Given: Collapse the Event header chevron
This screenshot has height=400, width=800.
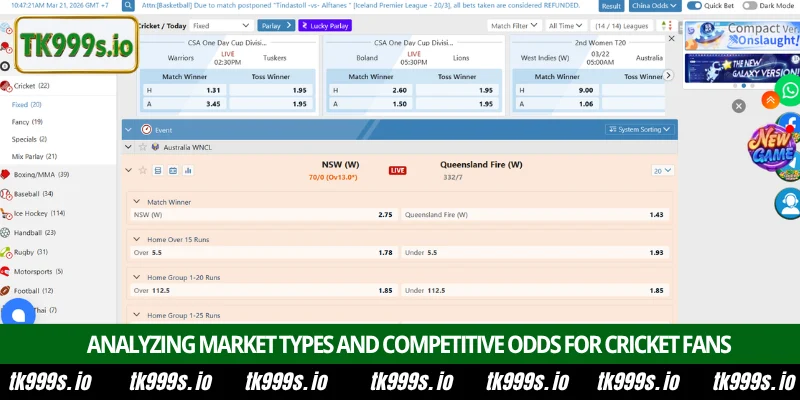Looking at the screenshot, I should 128,130.
